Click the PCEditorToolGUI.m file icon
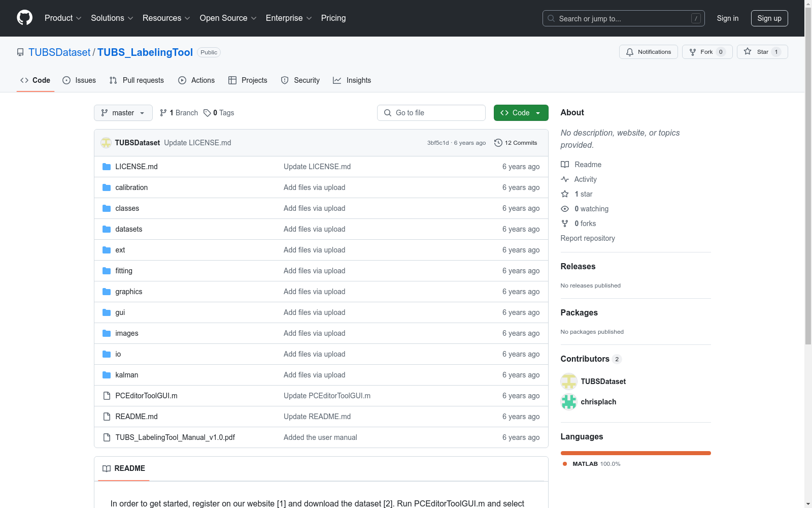Image resolution: width=812 pixels, height=508 pixels. (107, 396)
